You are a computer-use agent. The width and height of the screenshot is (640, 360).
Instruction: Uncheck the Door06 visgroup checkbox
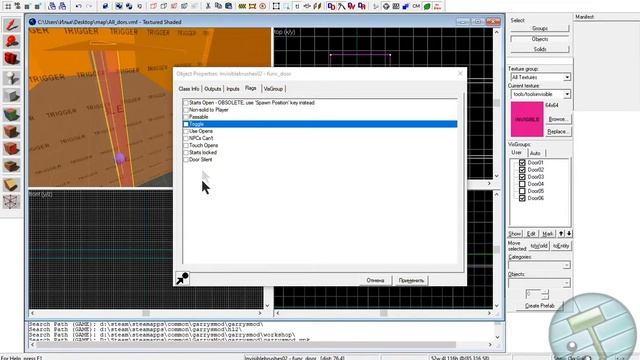pyautogui.click(x=522, y=198)
